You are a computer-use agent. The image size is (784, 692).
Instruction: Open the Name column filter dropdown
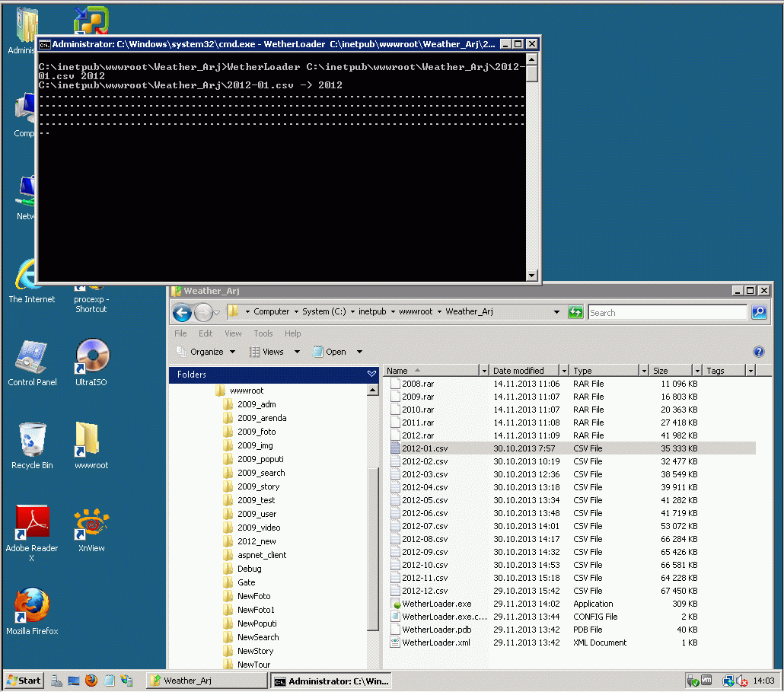click(483, 371)
